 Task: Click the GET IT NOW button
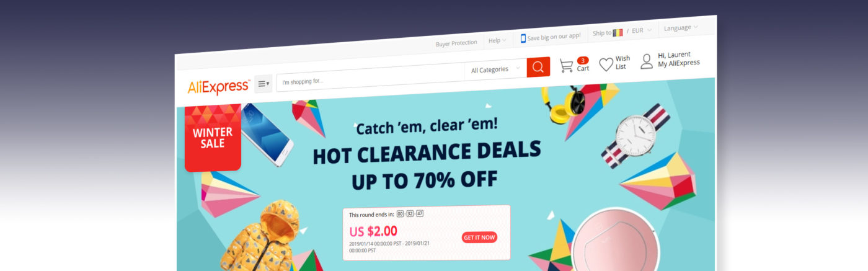[x=479, y=238]
